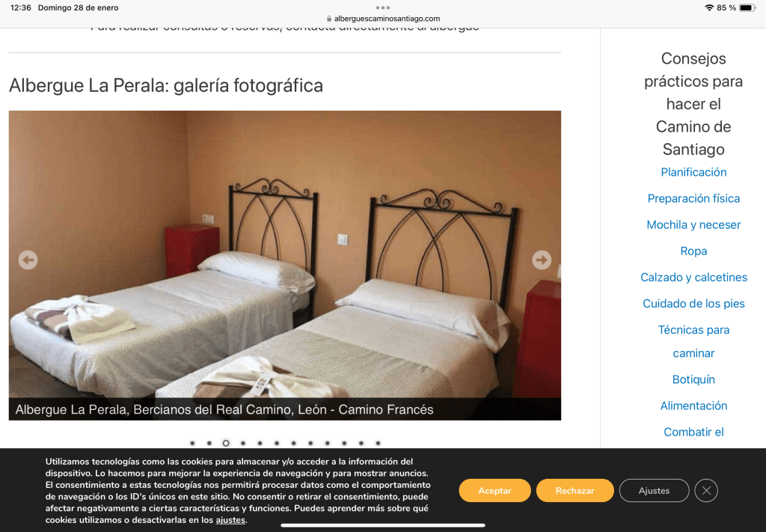
Task: Open the Botiquín sidebar link
Action: point(693,379)
